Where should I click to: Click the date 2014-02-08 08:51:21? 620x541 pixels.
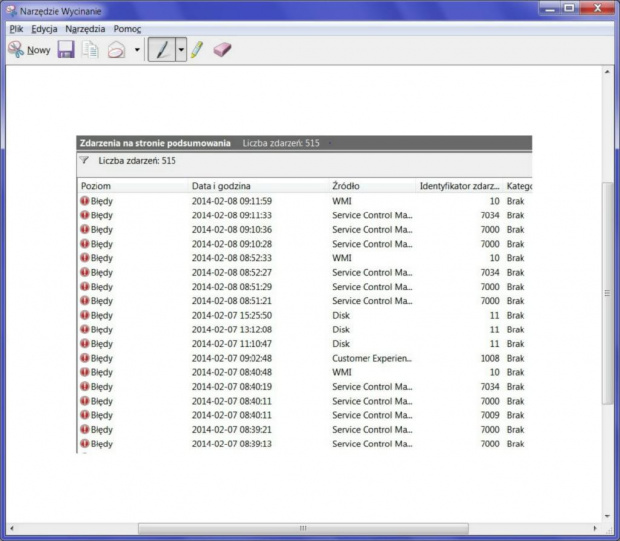tap(232, 301)
